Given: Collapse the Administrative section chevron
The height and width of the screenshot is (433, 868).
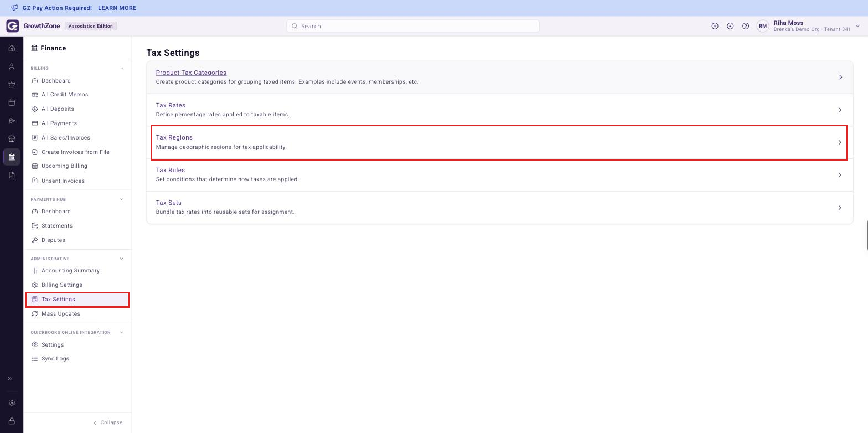Looking at the screenshot, I should click(x=122, y=259).
